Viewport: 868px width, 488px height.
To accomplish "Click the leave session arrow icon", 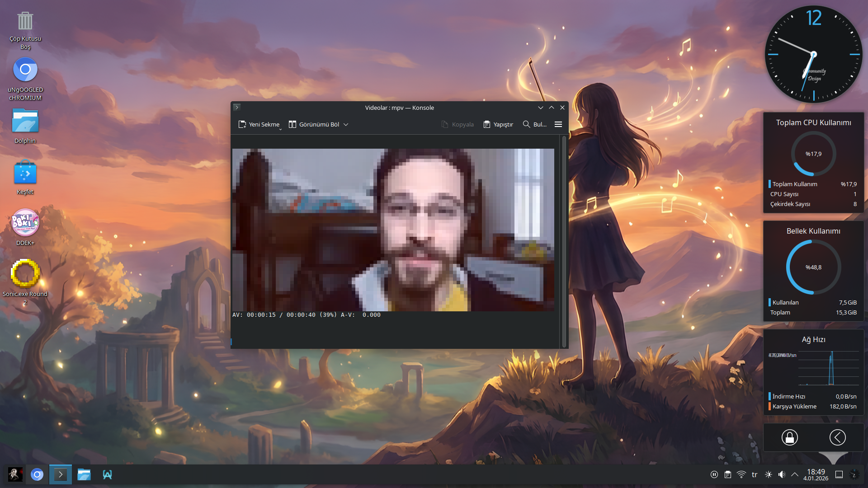I will [x=837, y=437].
